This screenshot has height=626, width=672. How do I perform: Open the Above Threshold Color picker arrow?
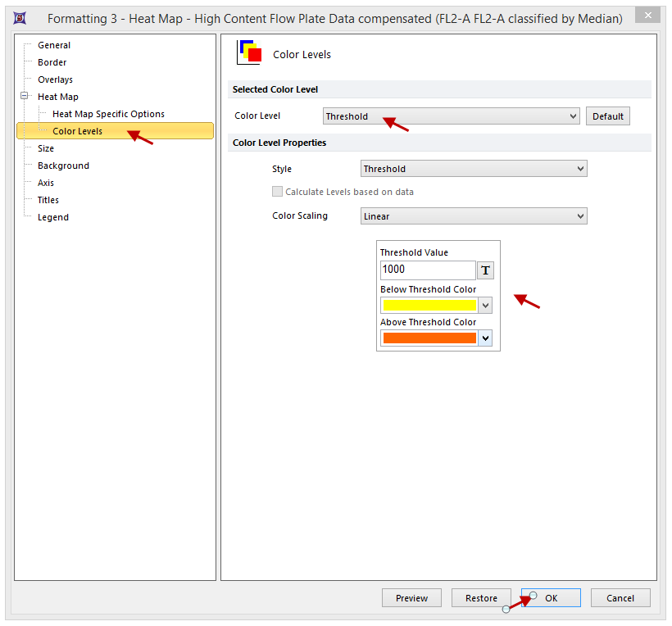click(485, 338)
